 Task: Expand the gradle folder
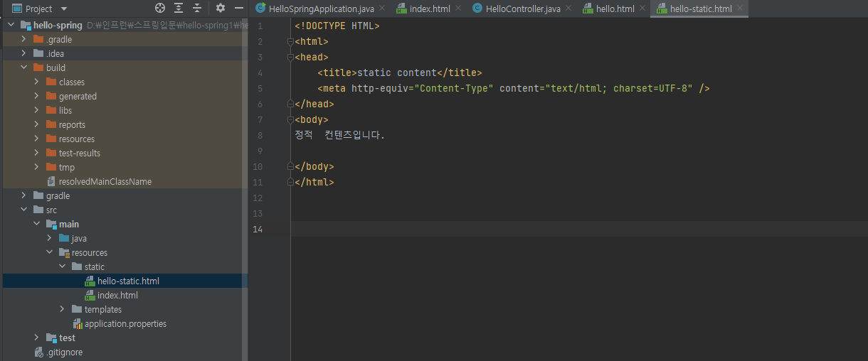click(x=23, y=195)
